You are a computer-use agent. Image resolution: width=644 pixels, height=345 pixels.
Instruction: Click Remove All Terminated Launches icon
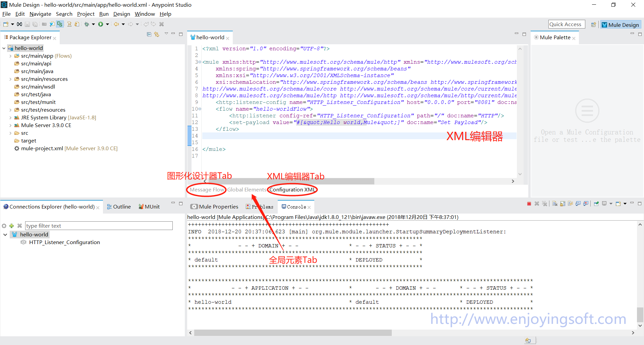(x=544, y=204)
